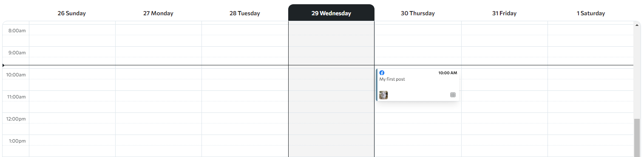
Task: Select the 31 Friday column header
Action: [x=505, y=13]
